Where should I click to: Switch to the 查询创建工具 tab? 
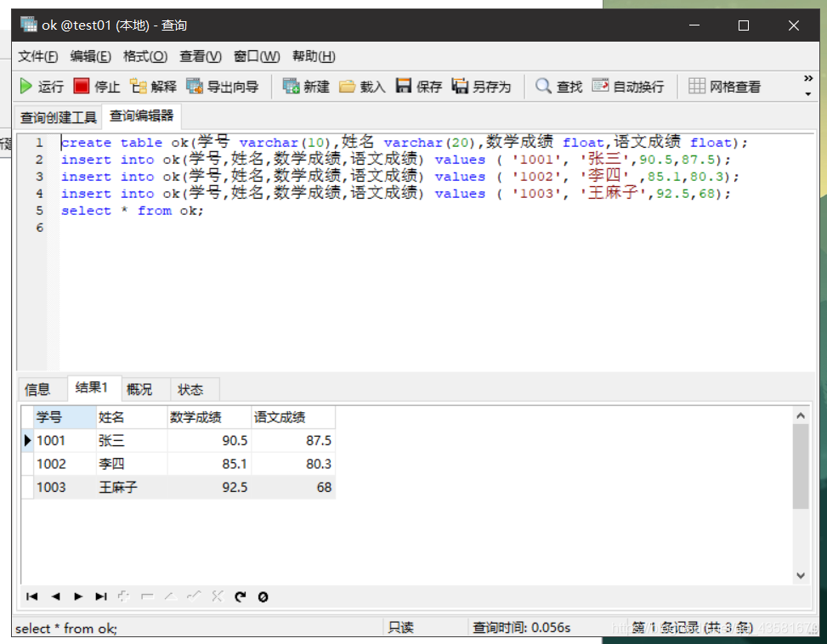[58, 116]
